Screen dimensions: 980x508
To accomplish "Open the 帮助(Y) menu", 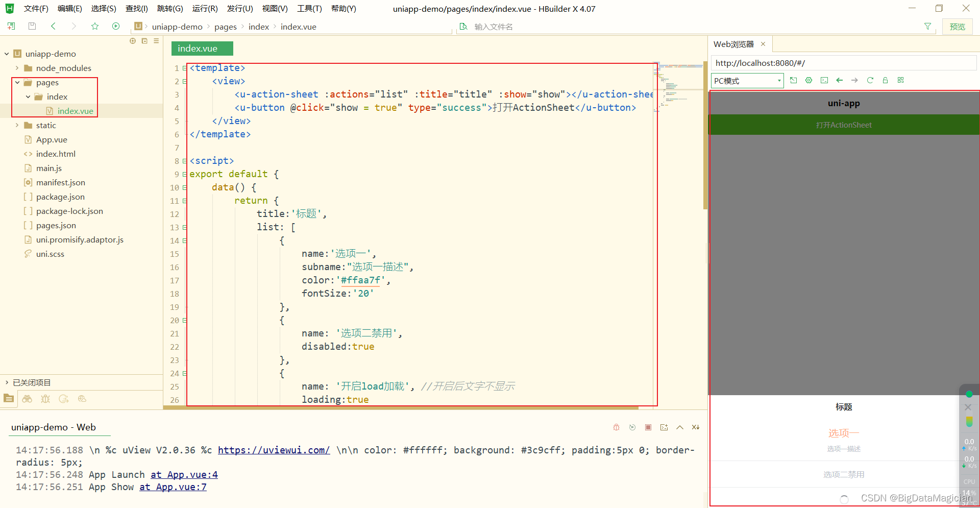I will click(x=344, y=9).
